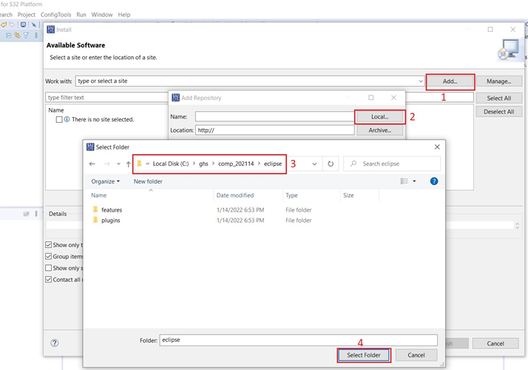Open the Window menu
Viewport: 528px width, 370px height.
click(102, 15)
